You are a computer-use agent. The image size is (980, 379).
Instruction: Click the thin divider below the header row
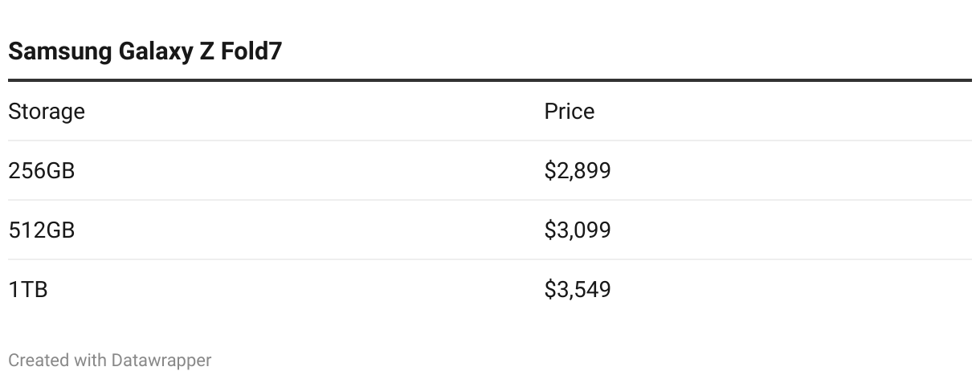pos(490,141)
